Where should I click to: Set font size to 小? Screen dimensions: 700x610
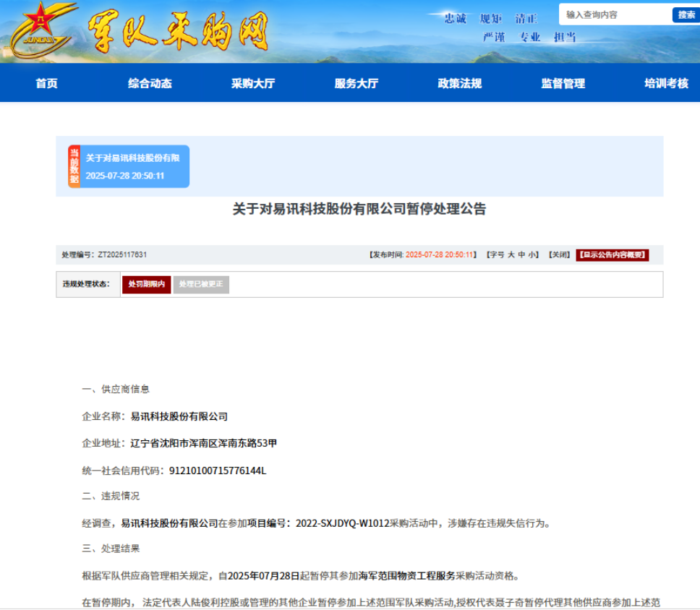(x=532, y=255)
